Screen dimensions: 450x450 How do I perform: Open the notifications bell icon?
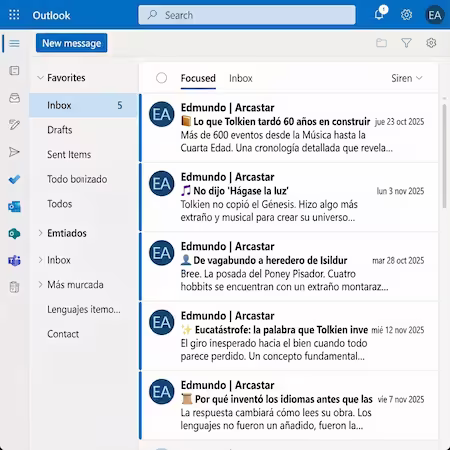tap(379, 14)
